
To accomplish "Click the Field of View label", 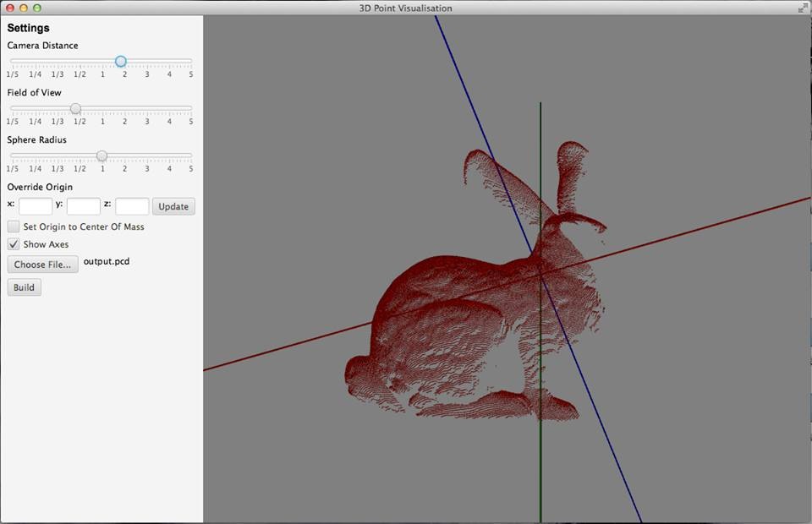I will tap(34, 93).
